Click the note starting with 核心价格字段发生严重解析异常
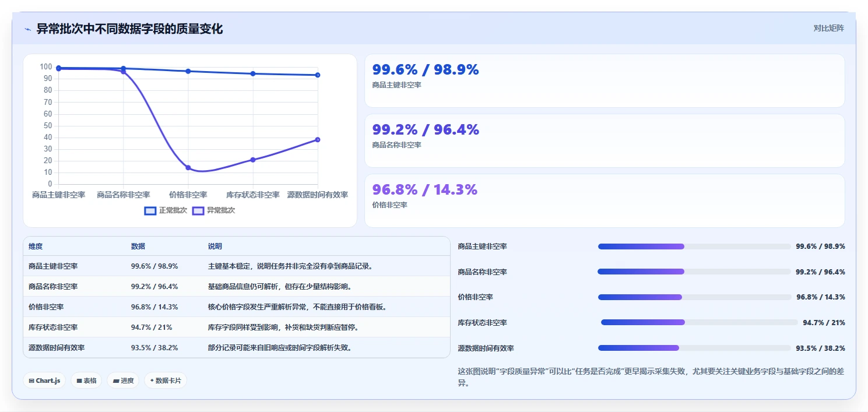Image resolution: width=868 pixels, height=412 pixels. coord(297,307)
